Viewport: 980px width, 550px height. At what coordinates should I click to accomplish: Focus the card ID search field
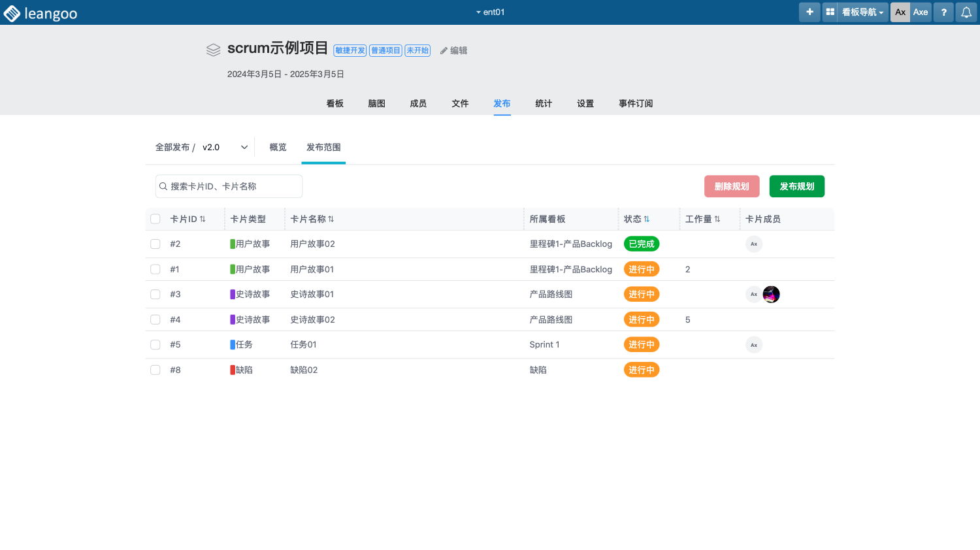coord(232,186)
